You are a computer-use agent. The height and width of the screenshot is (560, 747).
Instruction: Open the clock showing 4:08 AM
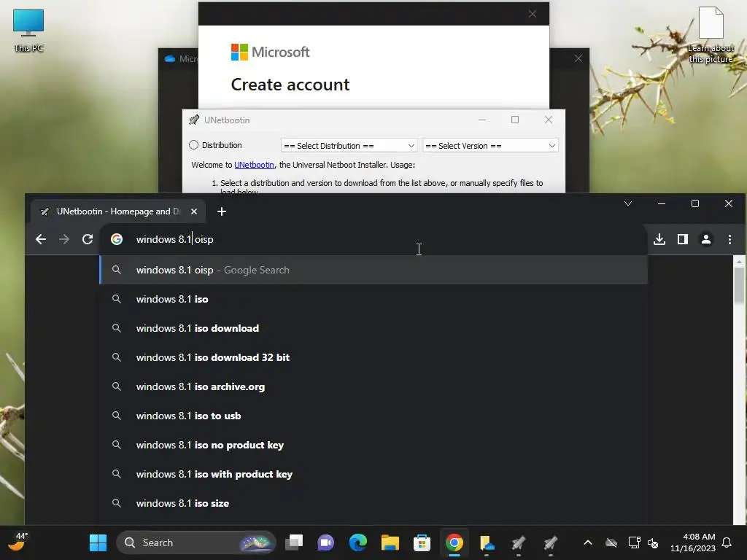coord(693,542)
